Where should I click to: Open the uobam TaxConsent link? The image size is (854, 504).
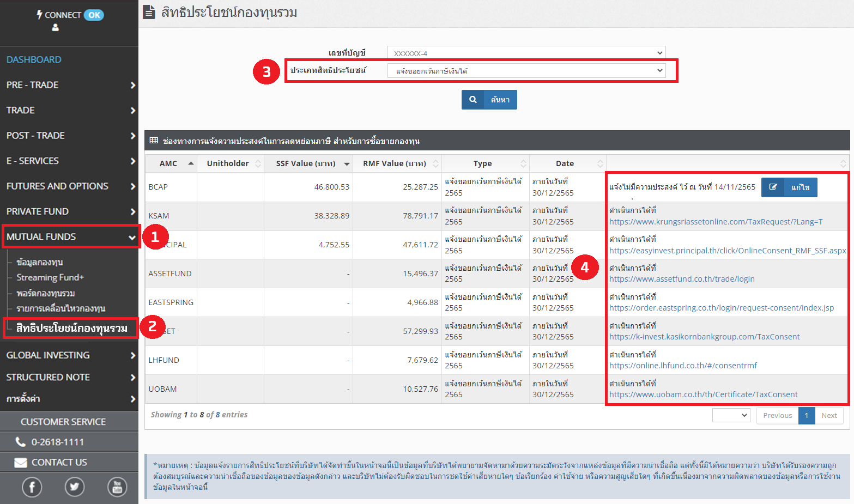(x=703, y=394)
